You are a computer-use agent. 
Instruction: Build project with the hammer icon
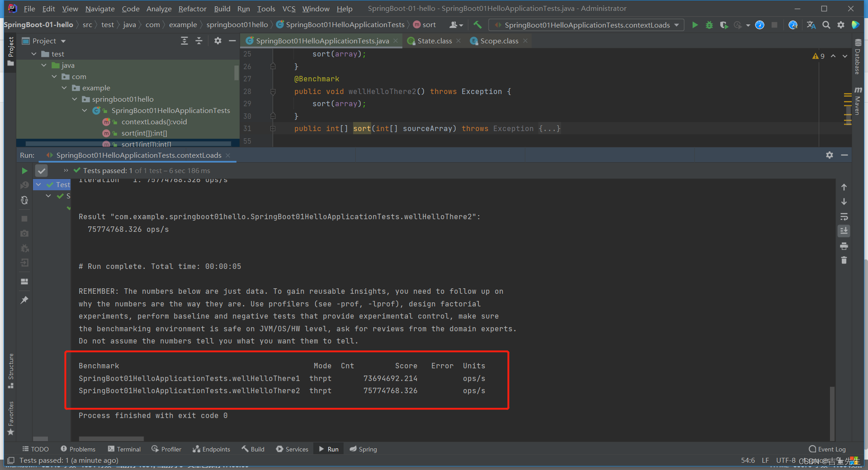coord(477,25)
